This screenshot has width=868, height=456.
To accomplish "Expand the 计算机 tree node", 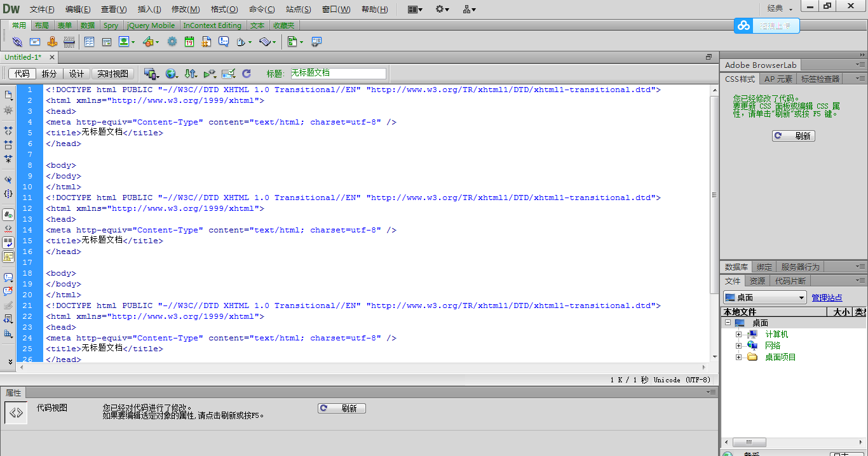I will point(738,334).
